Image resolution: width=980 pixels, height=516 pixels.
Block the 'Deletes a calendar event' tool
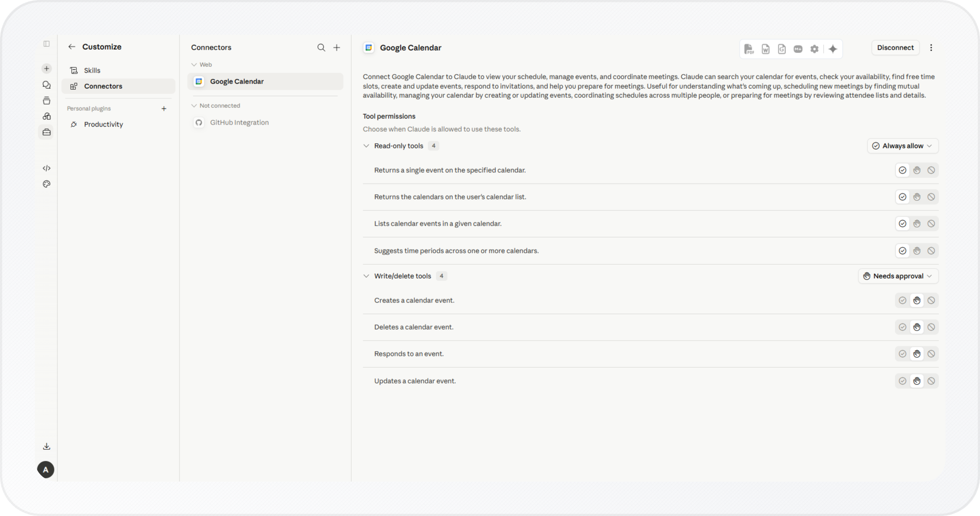click(931, 327)
